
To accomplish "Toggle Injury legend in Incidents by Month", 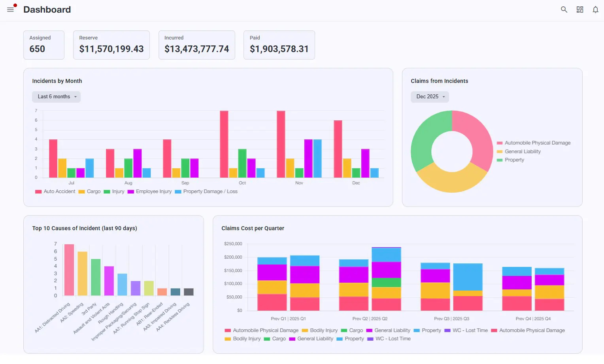I will point(114,191).
